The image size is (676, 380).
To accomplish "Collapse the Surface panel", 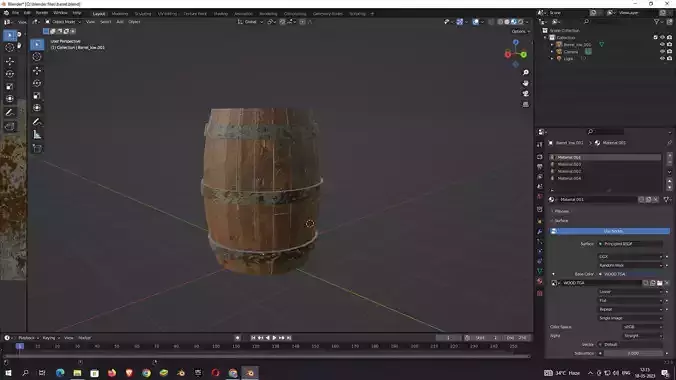I will 560,221.
